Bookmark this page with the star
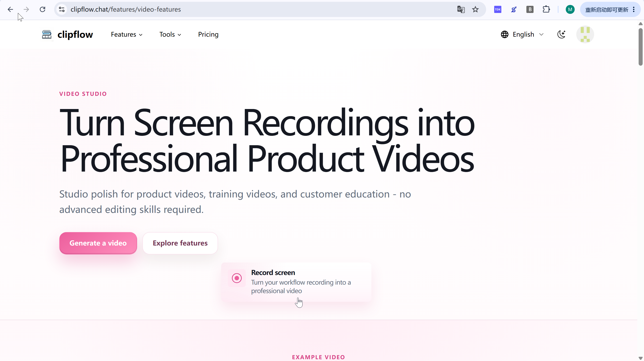The image size is (644, 361). tap(475, 9)
